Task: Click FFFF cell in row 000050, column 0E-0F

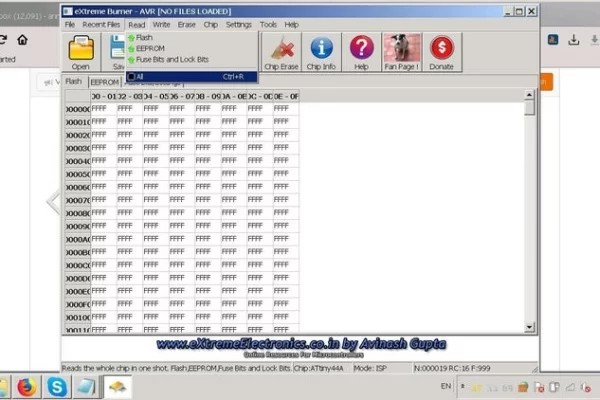Action: pos(286,174)
